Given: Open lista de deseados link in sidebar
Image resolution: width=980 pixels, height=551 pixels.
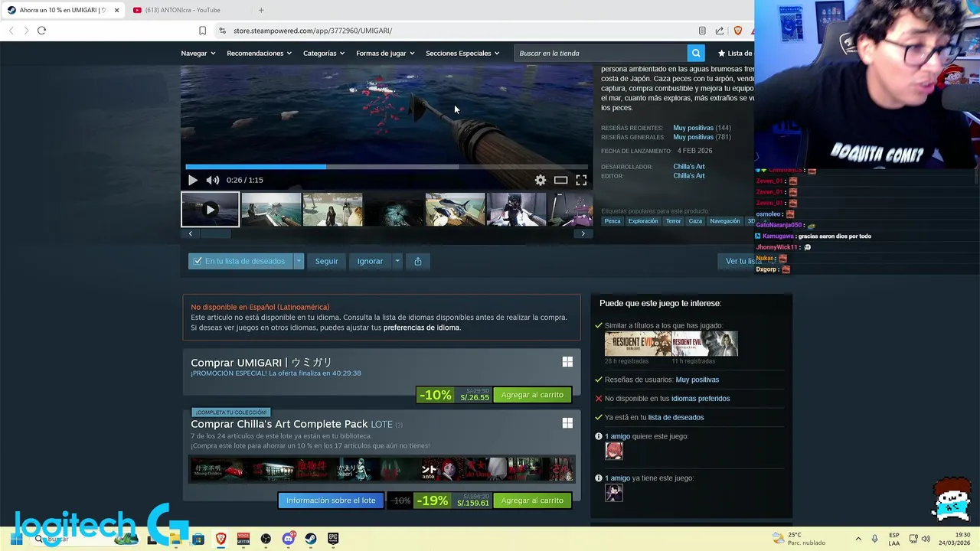Looking at the screenshot, I should pos(676,417).
